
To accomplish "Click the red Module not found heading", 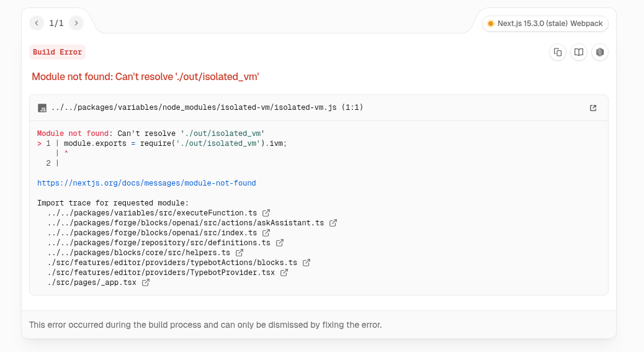I will coord(145,77).
